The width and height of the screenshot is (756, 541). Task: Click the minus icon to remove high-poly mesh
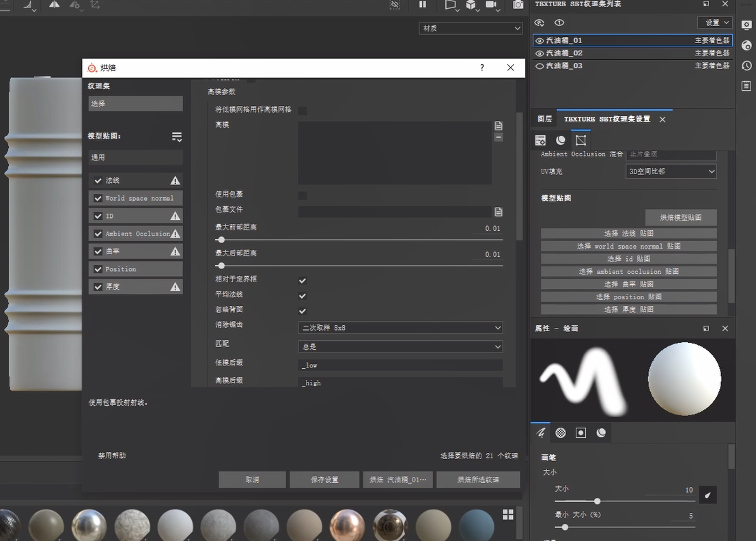499,137
